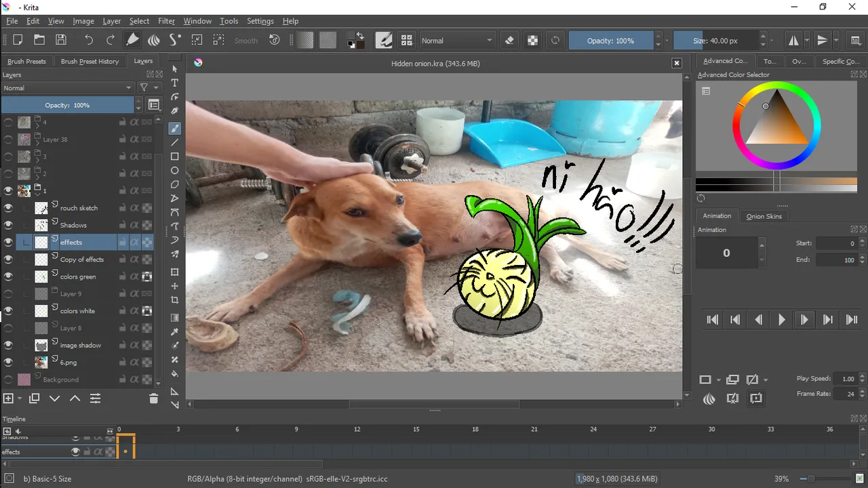This screenshot has height=488, width=868.
Task: Go to next frame
Action: [x=804, y=319]
